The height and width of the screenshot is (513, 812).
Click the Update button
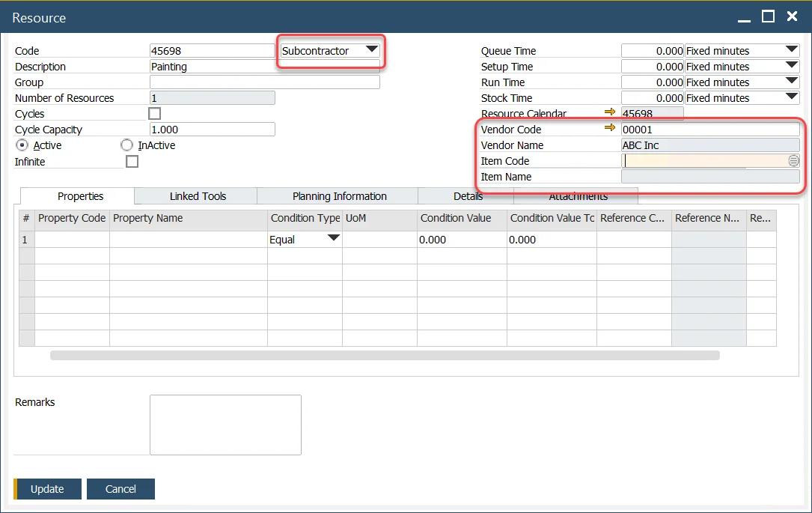[48, 488]
